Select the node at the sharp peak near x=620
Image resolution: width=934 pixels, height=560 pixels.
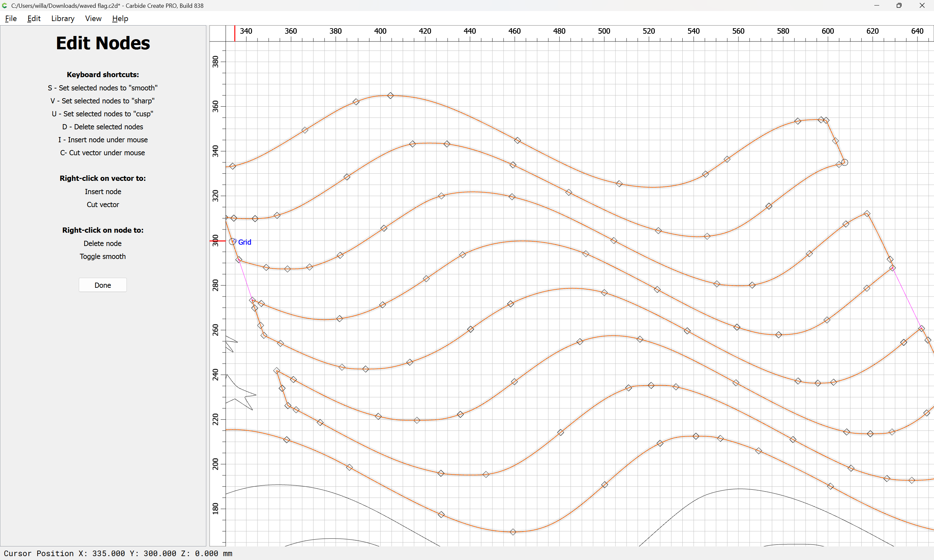[x=867, y=214]
